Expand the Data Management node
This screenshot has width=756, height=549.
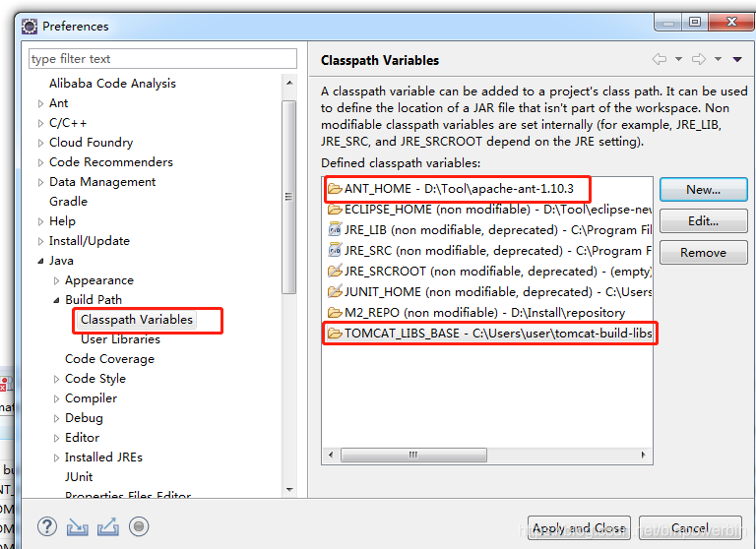(40, 182)
